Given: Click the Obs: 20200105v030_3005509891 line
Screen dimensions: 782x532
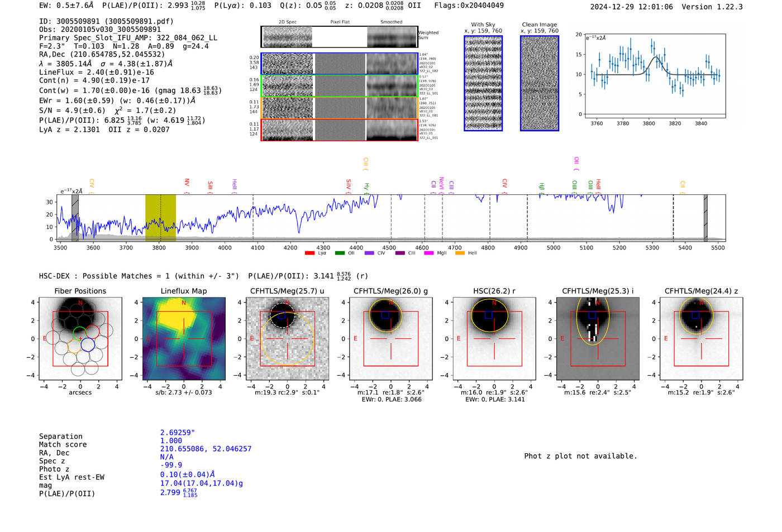Looking at the screenshot, I should coord(100,30).
